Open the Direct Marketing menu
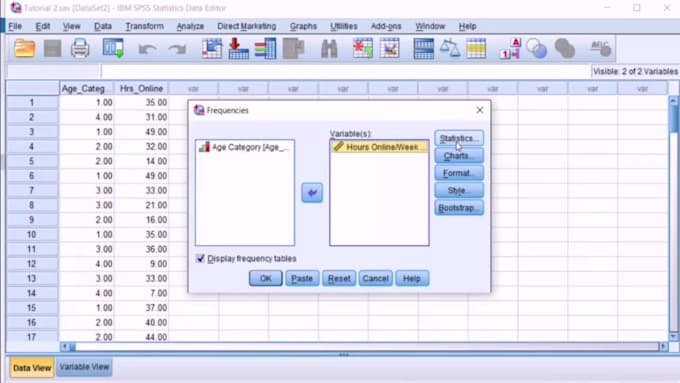The image size is (680, 383). (246, 26)
